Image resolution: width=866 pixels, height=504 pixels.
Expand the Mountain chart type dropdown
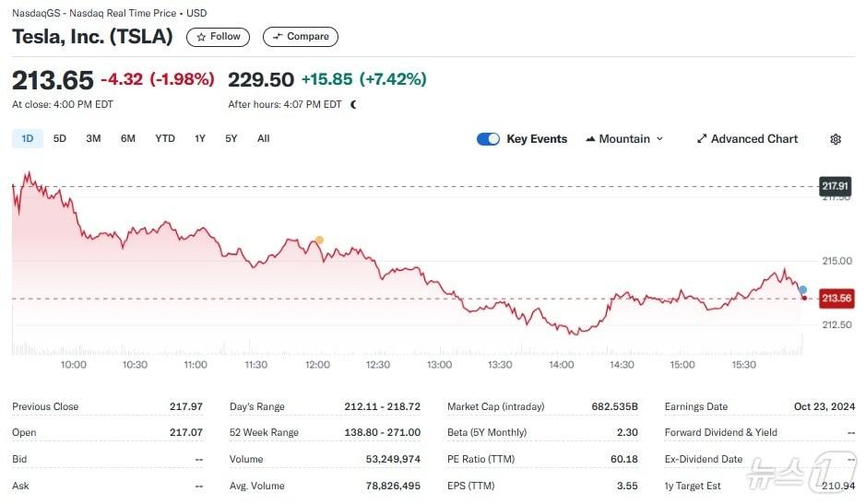point(659,139)
